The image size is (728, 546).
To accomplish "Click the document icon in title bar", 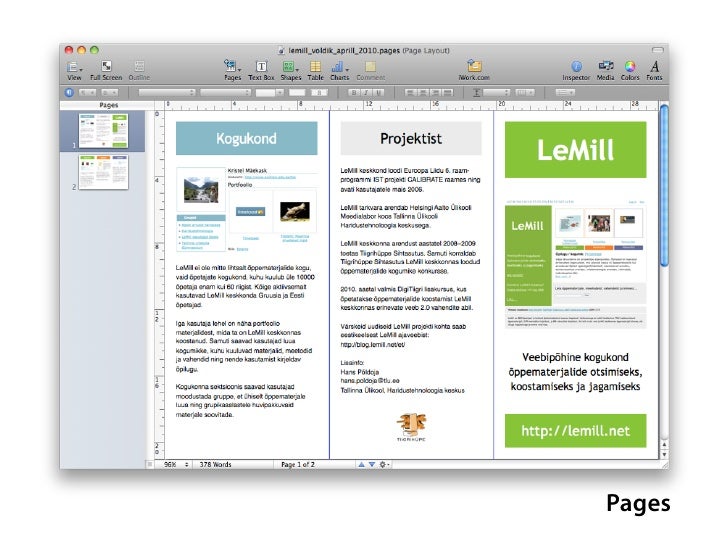I will (281, 51).
